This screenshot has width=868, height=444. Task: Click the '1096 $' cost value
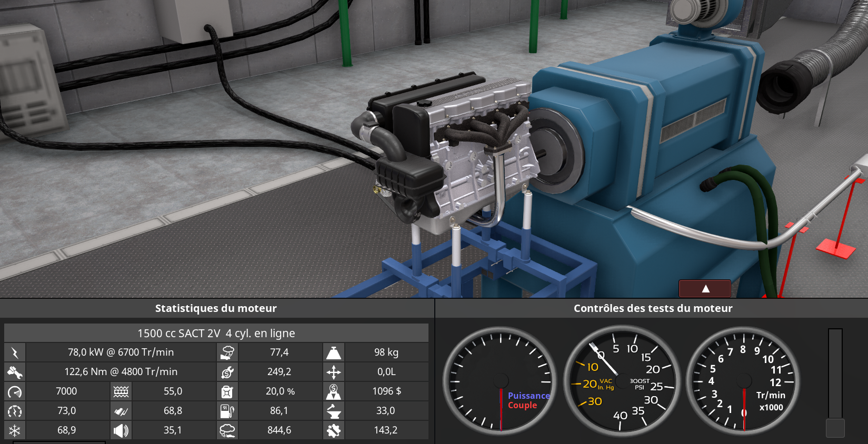[386, 391]
